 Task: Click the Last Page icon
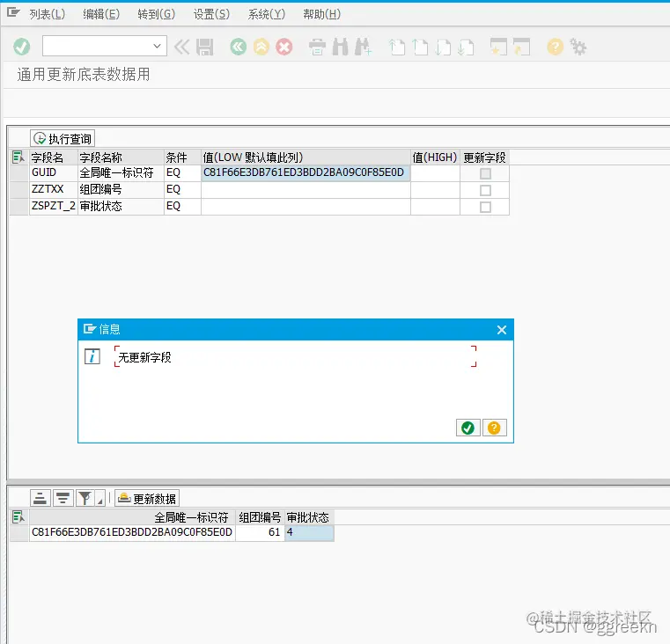[466, 47]
